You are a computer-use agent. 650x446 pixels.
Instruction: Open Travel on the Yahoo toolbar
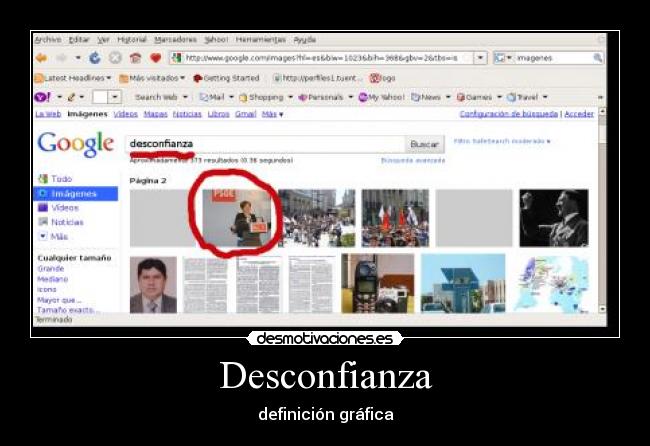tap(522, 97)
